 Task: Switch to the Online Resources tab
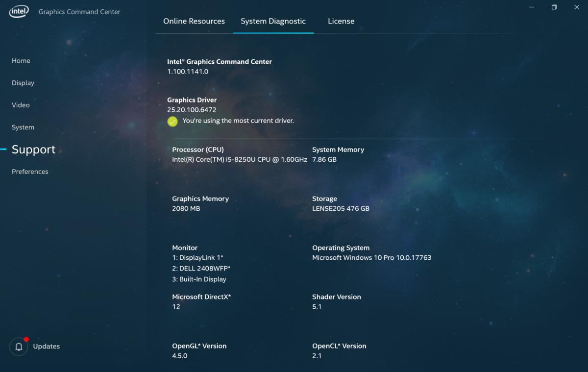pyautogui.click(x=194, y=21)
